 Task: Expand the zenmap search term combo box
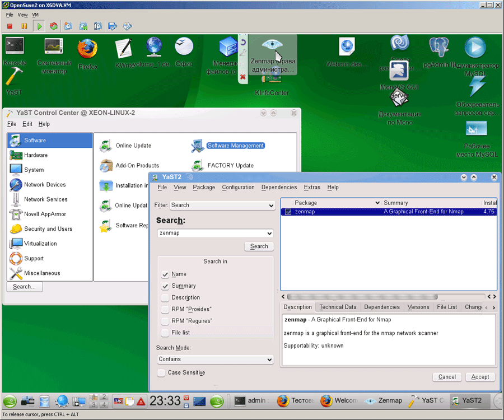(269, 234)
